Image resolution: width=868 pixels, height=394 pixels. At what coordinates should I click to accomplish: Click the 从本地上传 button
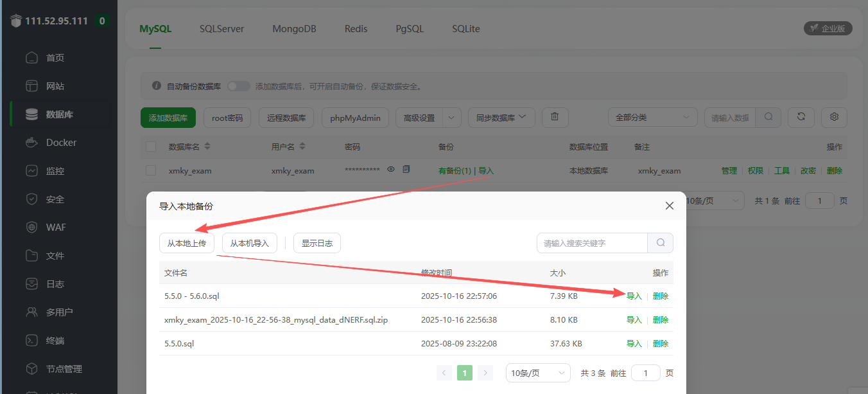tap(186, 243)
